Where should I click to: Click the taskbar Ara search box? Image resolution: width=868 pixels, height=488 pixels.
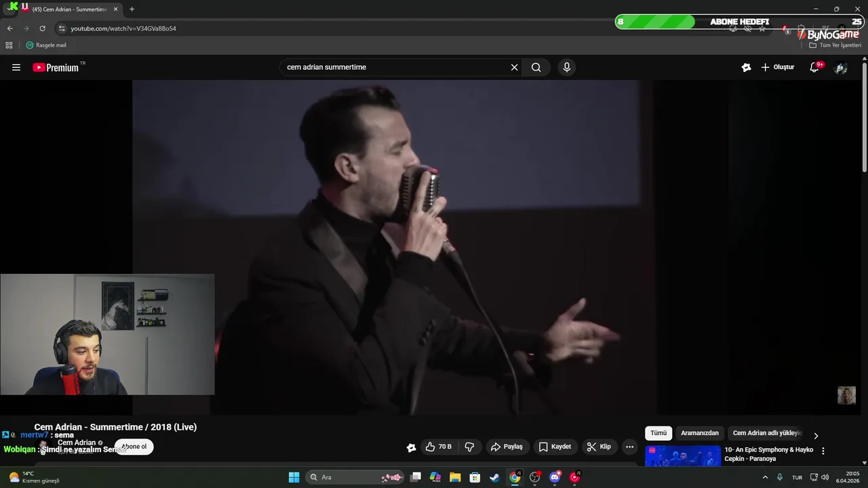click(356, 477)
